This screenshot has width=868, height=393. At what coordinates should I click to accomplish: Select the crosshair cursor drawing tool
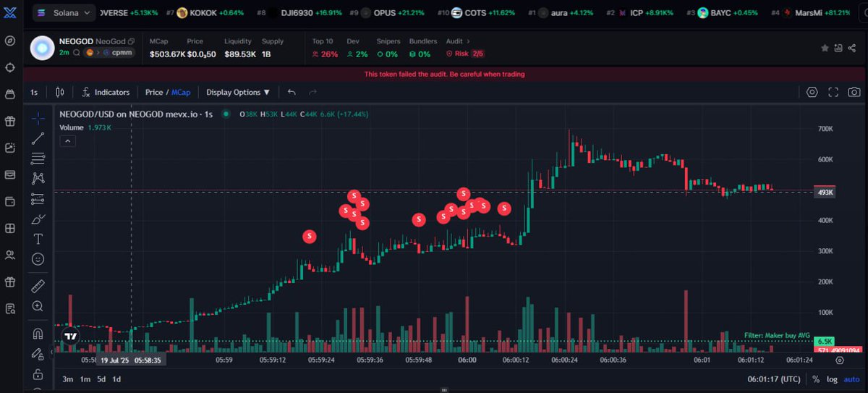coord(38,118)
